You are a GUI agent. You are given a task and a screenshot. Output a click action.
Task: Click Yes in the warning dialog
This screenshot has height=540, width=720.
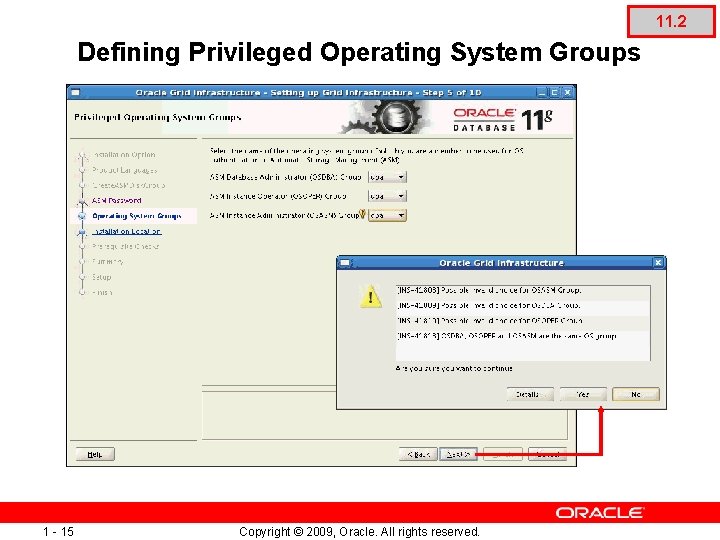point(583,394)
